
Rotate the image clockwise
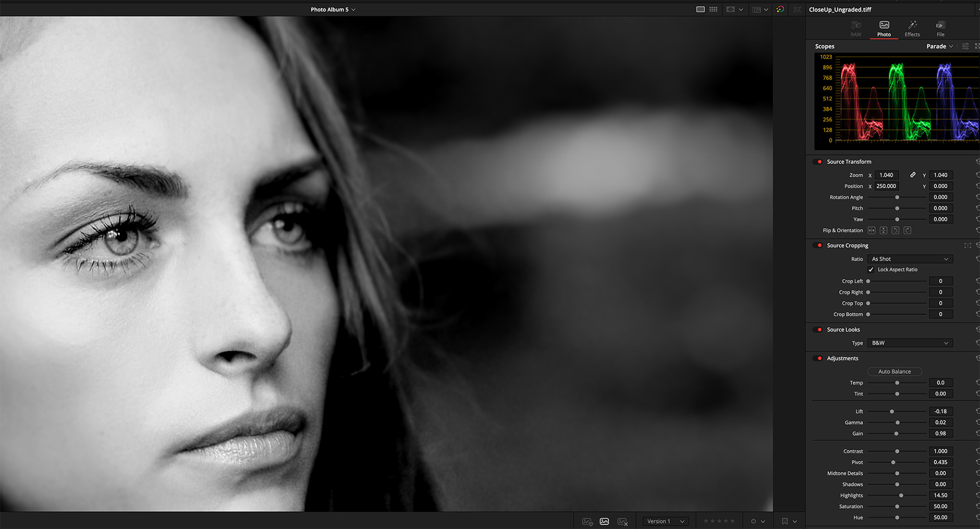[908, 230]
